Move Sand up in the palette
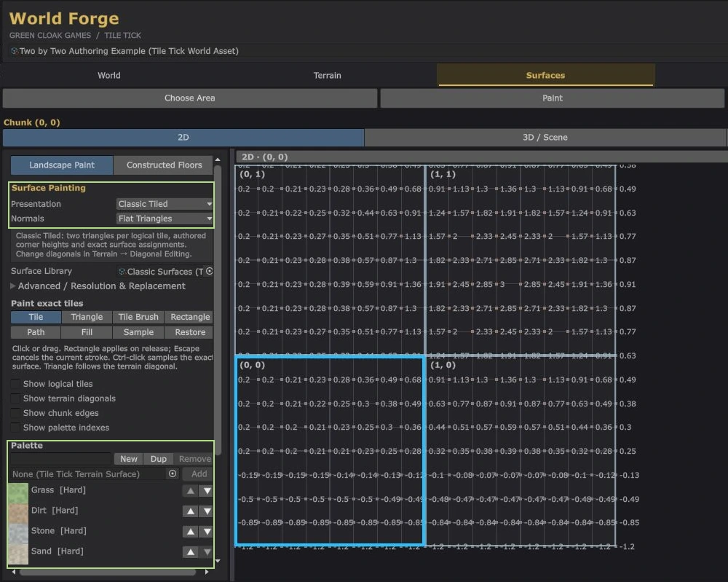The height and width of the screenshot is (582, 728). click(190, 552)
